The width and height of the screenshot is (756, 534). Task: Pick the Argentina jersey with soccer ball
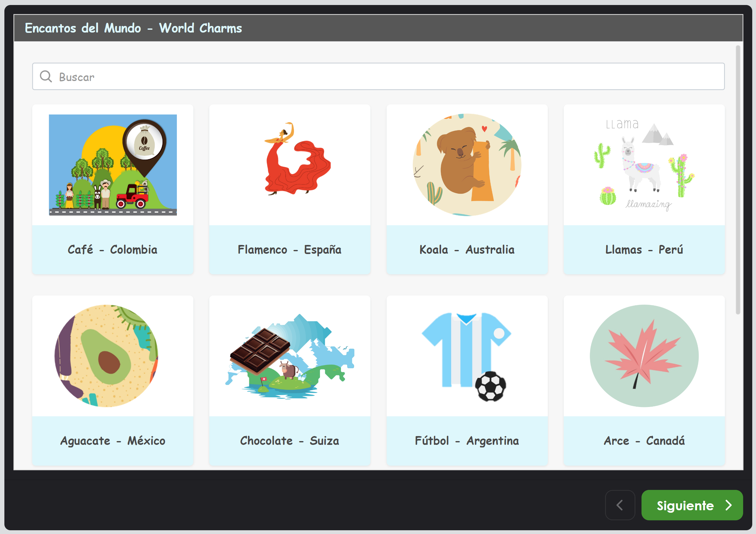[x=466, y=357]
